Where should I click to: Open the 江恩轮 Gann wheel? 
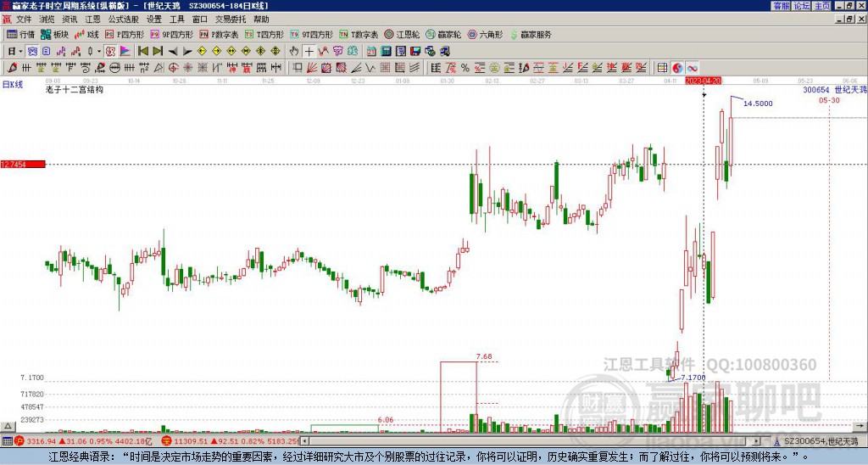coord(402,34)
